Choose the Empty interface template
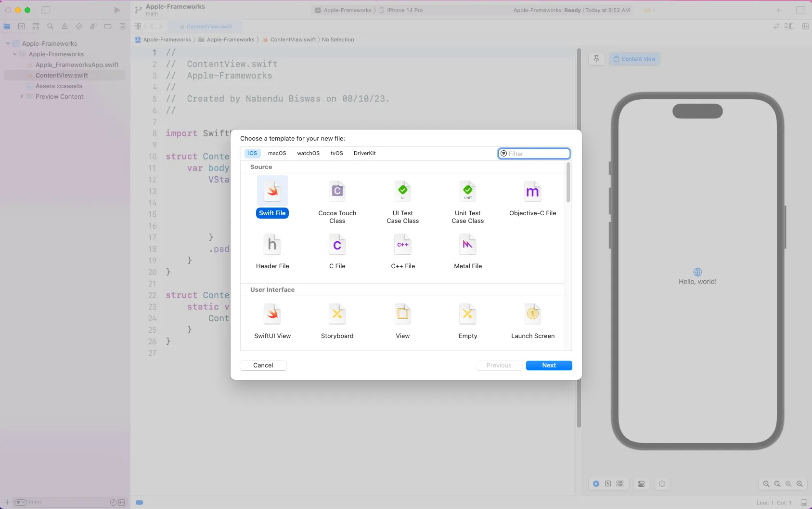The image size is (812, 509). (x=468, y=321)
